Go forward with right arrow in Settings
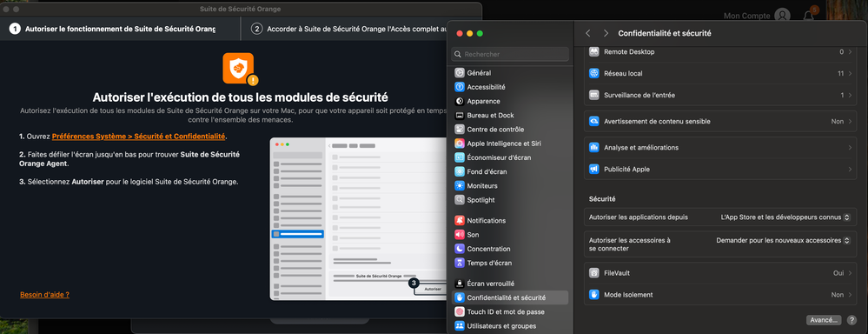The width and height of the screenshot is (868, 334). (606, 33)
